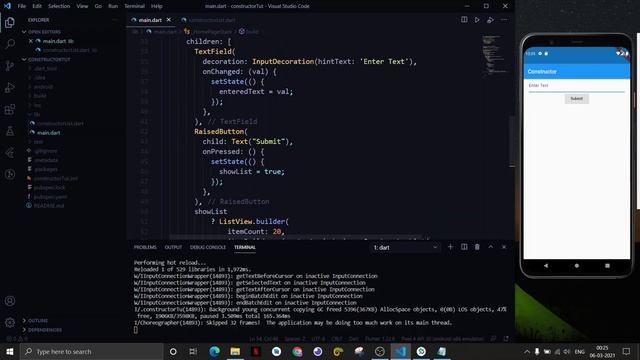Open the Edit menu
640x360 pixels.
point(37,6)
